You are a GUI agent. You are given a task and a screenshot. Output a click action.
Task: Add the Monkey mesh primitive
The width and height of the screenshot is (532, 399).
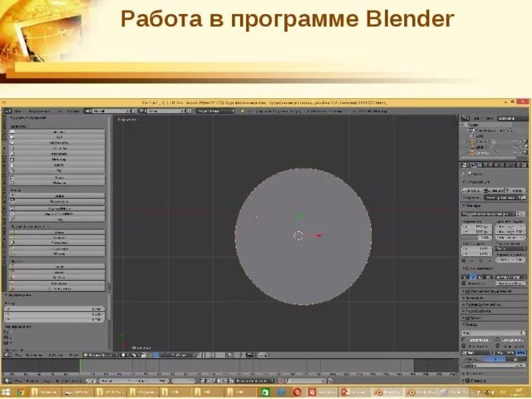click(x=57, y=183)
